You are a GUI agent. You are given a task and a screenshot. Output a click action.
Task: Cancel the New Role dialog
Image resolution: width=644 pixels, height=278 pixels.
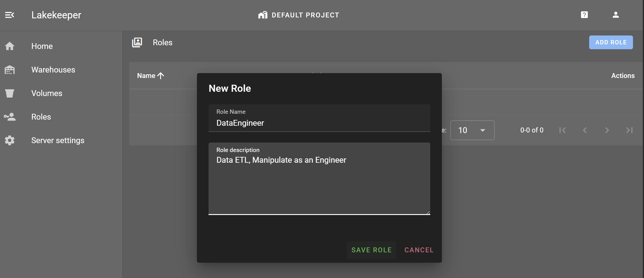pyautogui.click(x=419, y=250)
